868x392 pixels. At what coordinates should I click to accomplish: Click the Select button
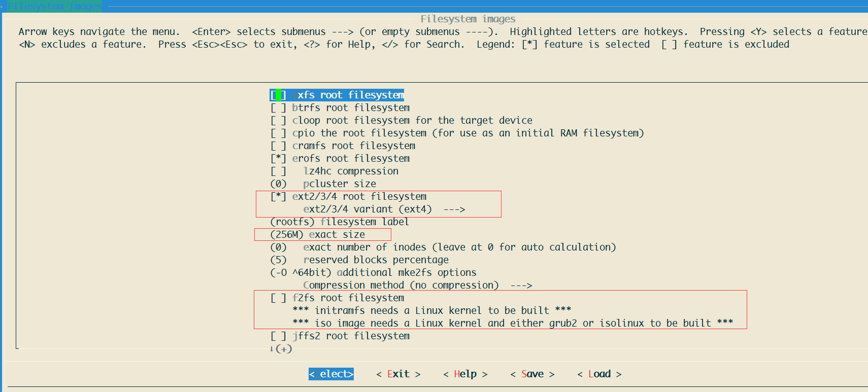coord(331,374)
